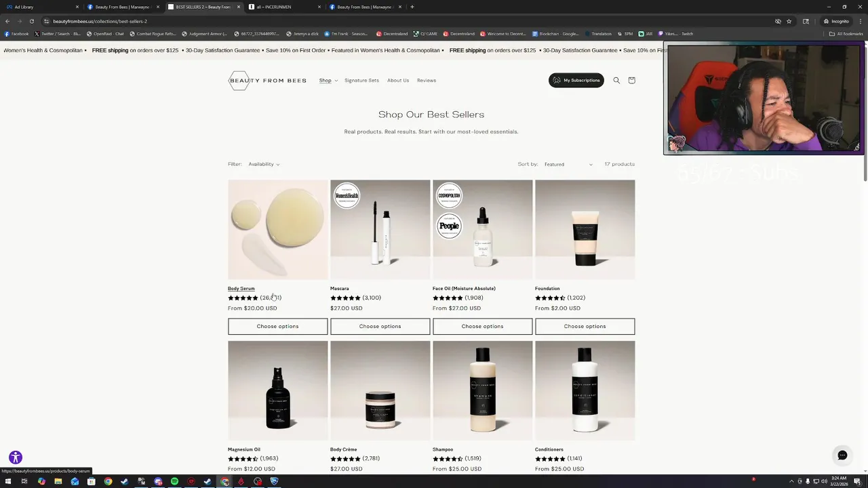Open the Yikes Twitch bookmark
The width and height of the screenshot is (868, 488).
pyautogui.click(x=675, y=33)
